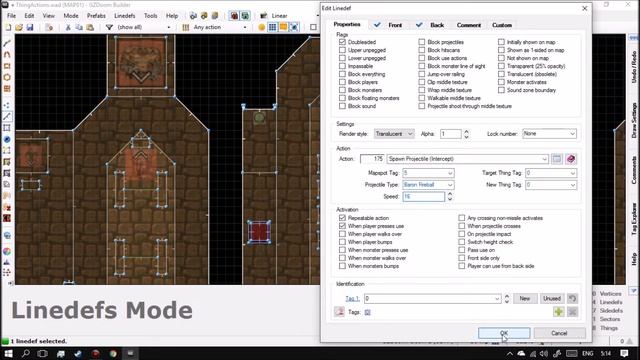Viewport: 640px width, 360px height.
Task: Toggle the Repeatable action checkbox
Action: tap(342, 218)
